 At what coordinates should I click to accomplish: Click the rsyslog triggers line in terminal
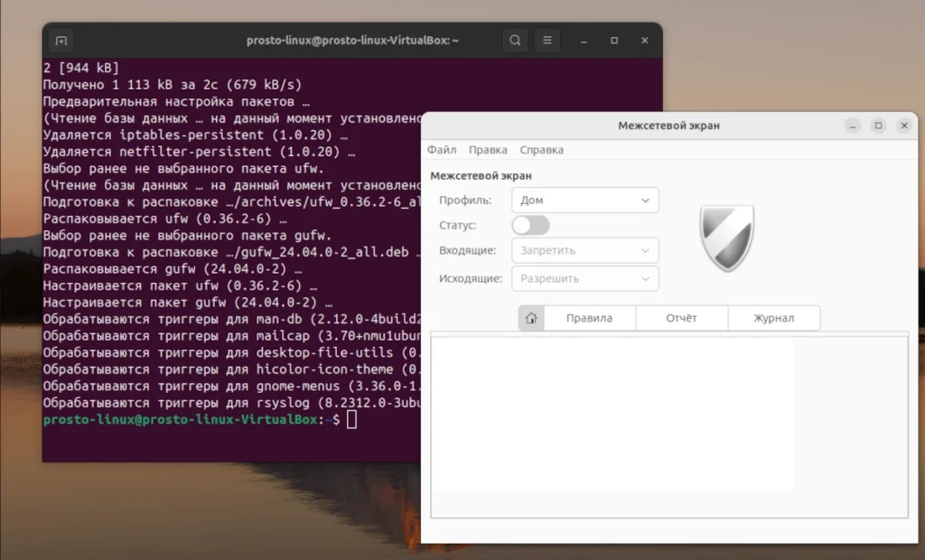coord(232,403)
